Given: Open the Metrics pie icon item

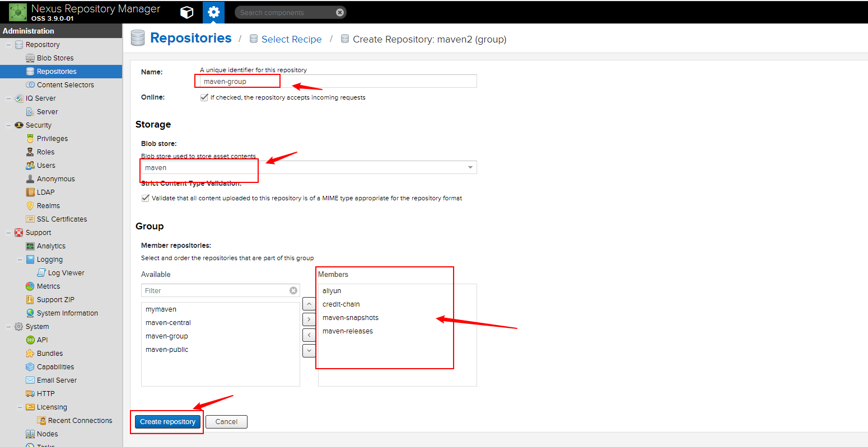Looking at the screenshot, I should tap(30, 286).
